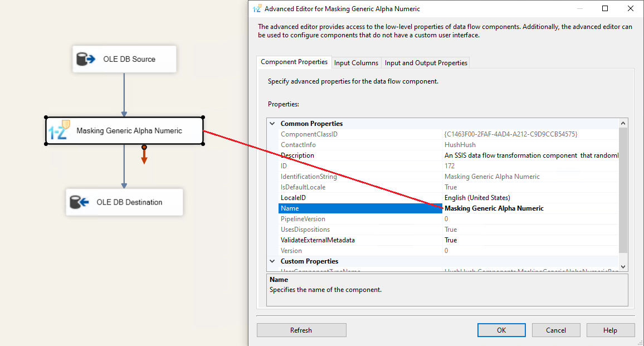
Task: Open Help for the advanced editor
Action: 610,330
